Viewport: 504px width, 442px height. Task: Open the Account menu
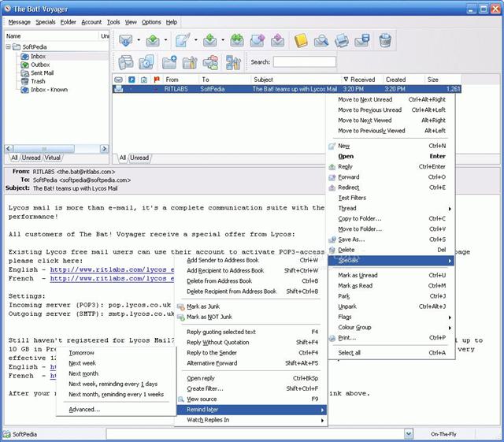pos(91,22)
